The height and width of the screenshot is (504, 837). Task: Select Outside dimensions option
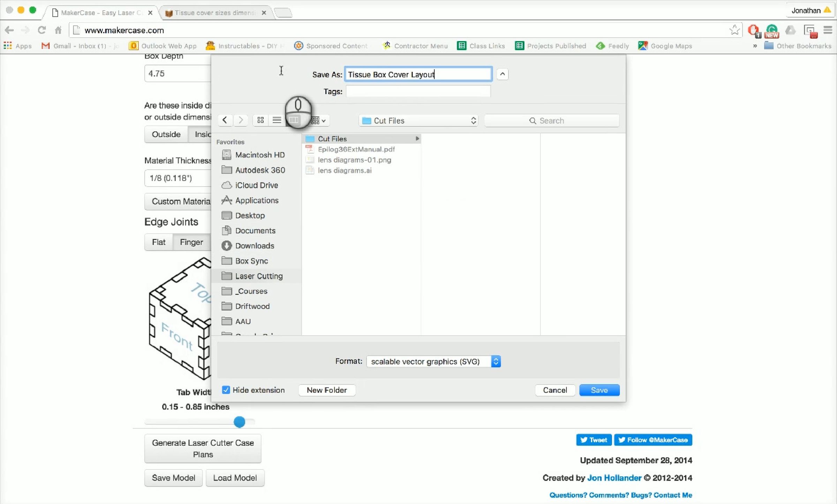click(166, 134)
